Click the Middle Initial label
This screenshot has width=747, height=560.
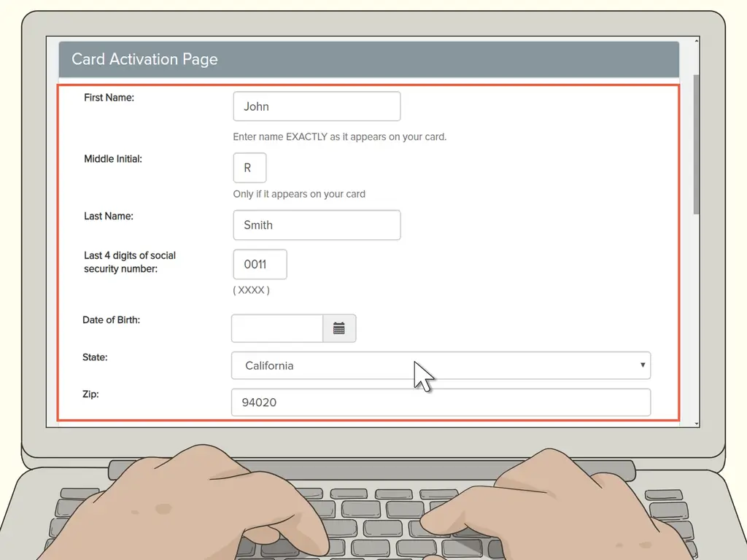point(113,159)
